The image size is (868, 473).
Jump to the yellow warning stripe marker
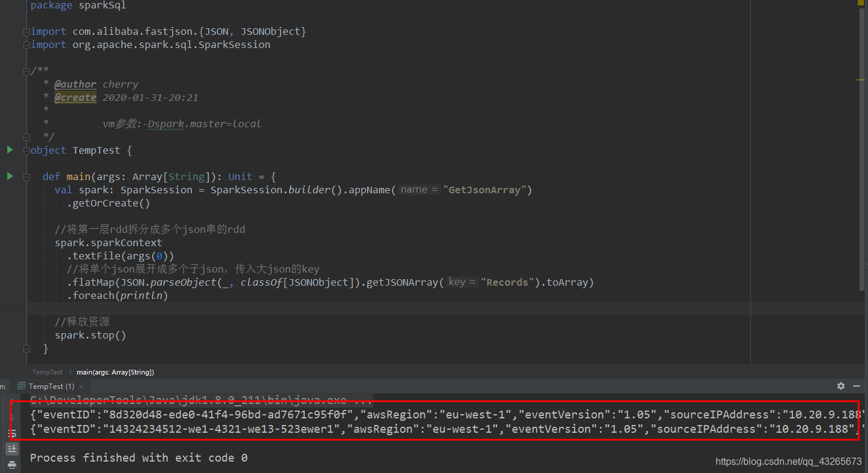point(860,79)
